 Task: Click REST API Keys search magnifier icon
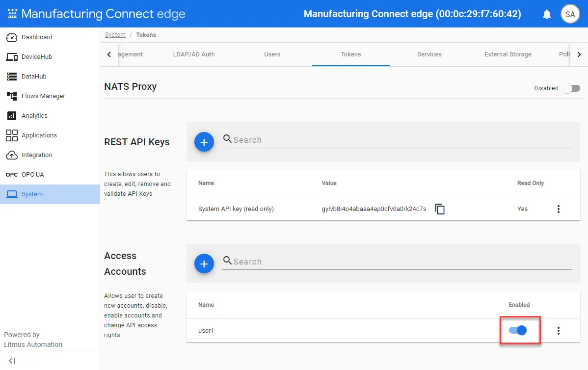click(227, 139)
